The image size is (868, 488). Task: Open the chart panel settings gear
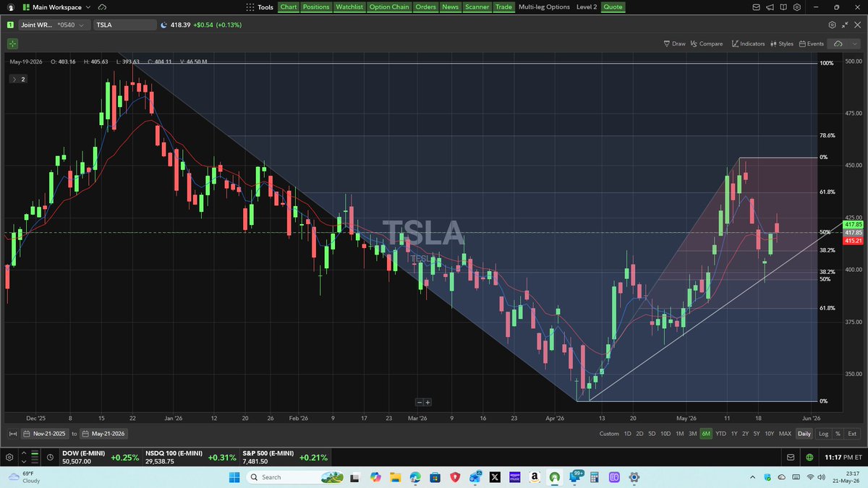click(832, 25)
